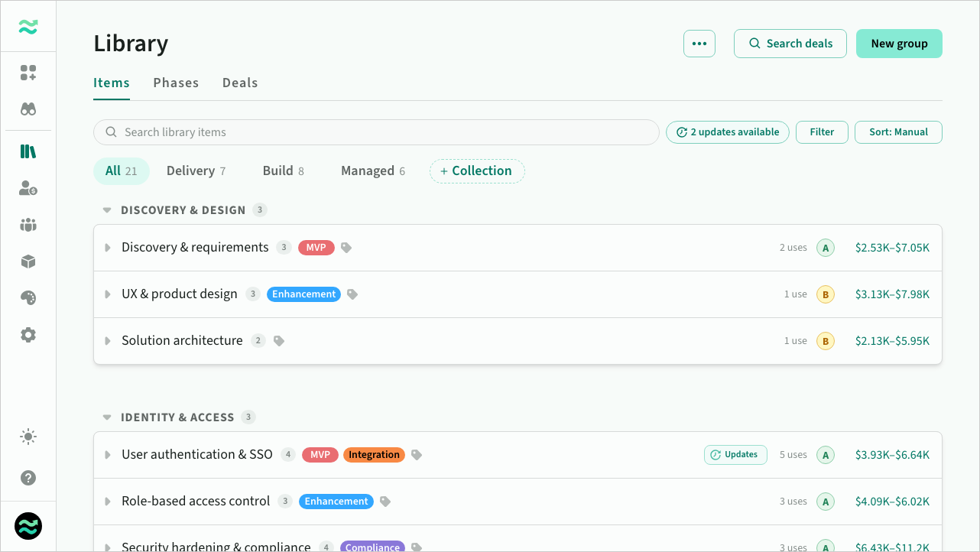This screenshot has height=552, width=980.
Task: Open Solution architecture item title
Action: 182,341
